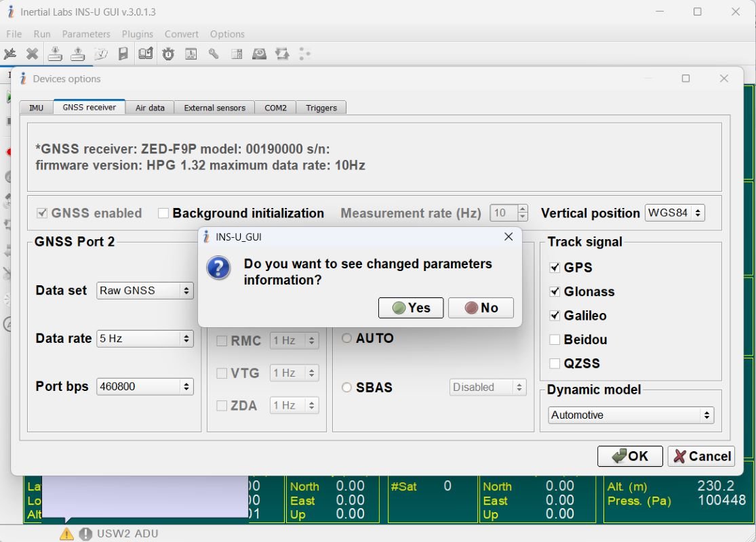Click the stopwatch timer toolbar icon
This screenshot has height=542, width=756.
(168, 54)
